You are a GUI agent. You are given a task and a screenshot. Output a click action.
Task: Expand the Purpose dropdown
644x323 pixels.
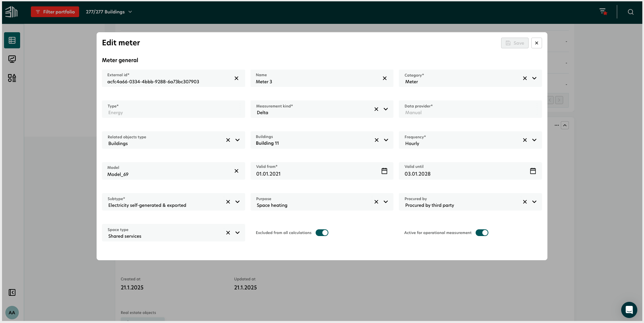coord(386,202)
